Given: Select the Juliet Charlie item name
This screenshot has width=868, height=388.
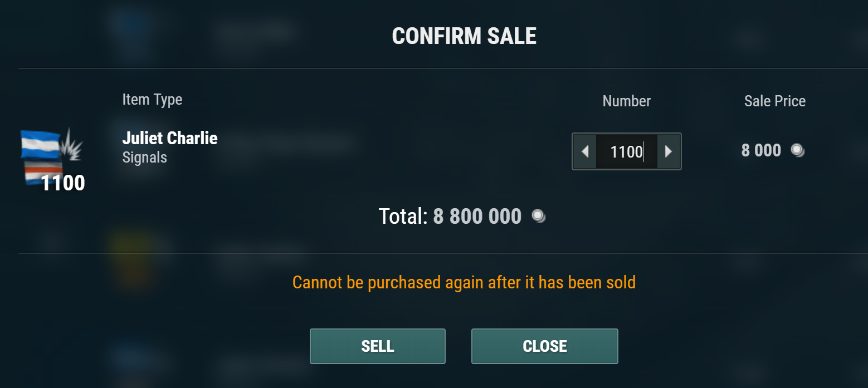Looking at the screenshot, I should [x=170, y=138].
